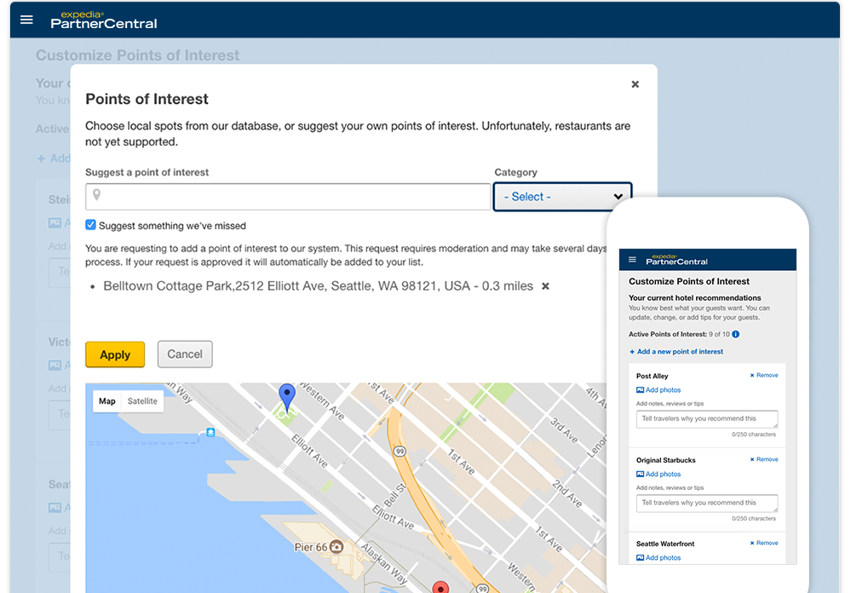The image size is (868, 593).
Task: Add photos to Seattle Waterfront
Action: (658, 557)
